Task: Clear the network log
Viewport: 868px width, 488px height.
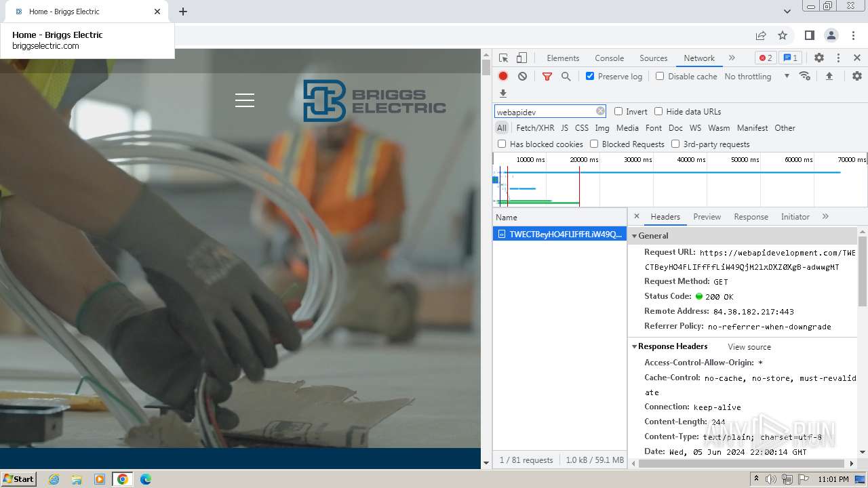Action: [x=522, y=77]
